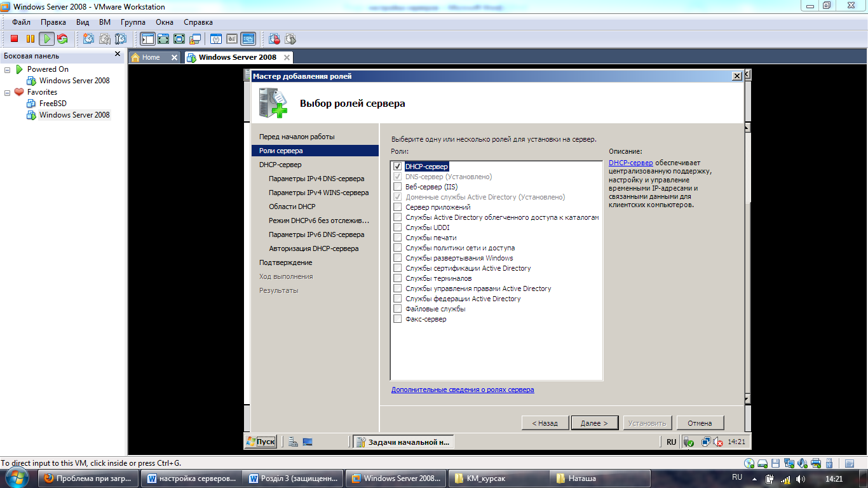Click the floppy device status icon
Screen dimensions: 868x488
pyautogui.click(x=776, y=463)
